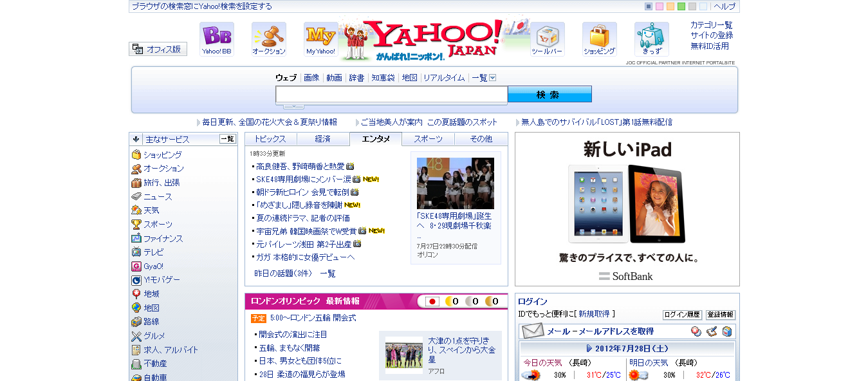
Task: Click the 登録情報 button
Action: (x=720, y=315)
